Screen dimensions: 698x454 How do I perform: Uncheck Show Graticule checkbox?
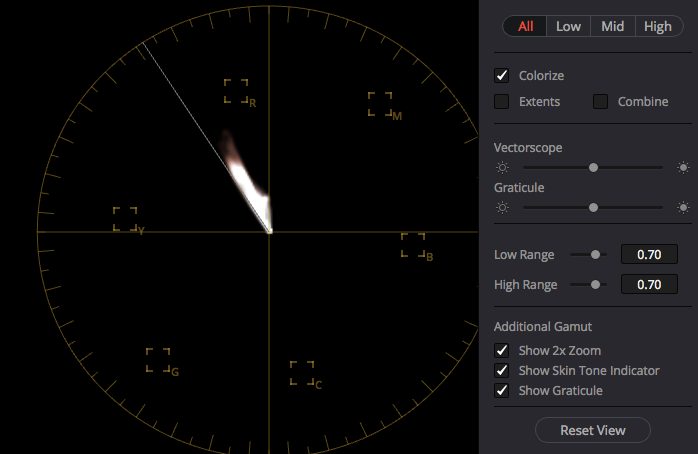pyautogui.click(x=502, y=390)
